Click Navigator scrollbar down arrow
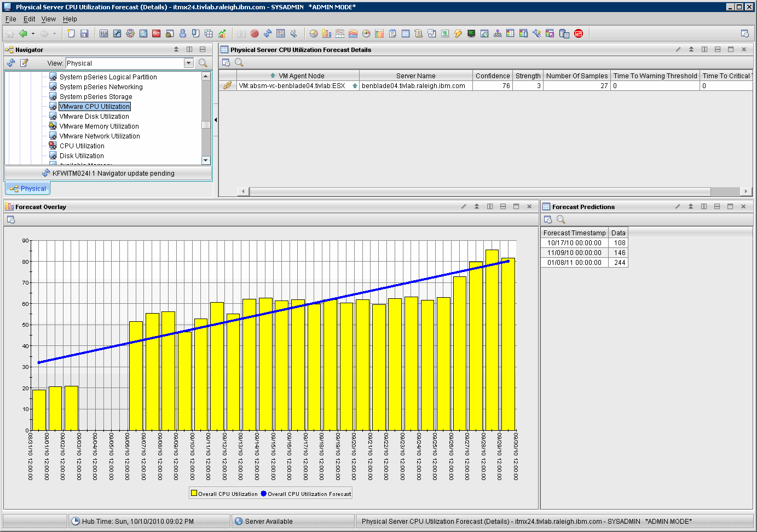Image resolution: width=757 pixels, height=532 pixels. click(206, 160)
